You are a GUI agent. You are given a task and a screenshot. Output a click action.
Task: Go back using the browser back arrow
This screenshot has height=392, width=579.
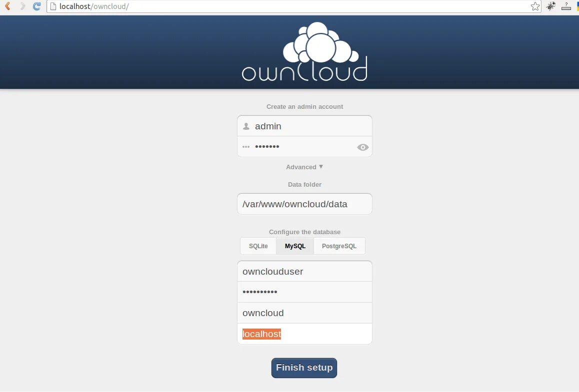coord(7,6)
